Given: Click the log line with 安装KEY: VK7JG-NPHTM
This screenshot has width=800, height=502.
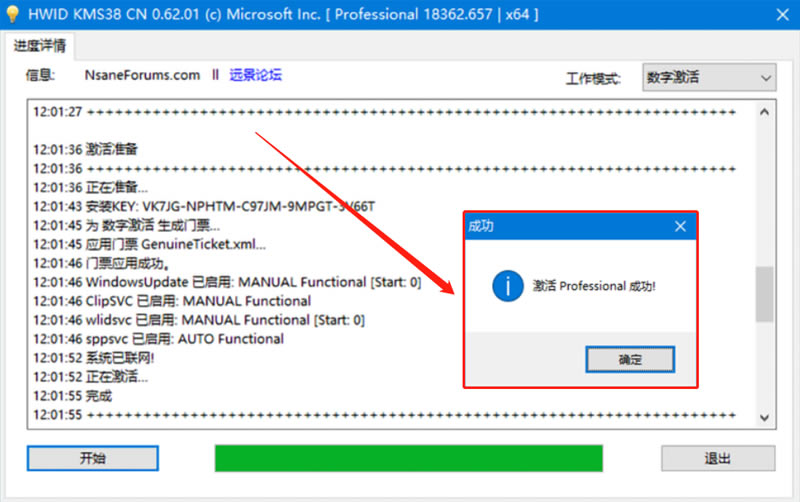Looking at the screenshot, I should pyautogui.click(x=204, y=206).
